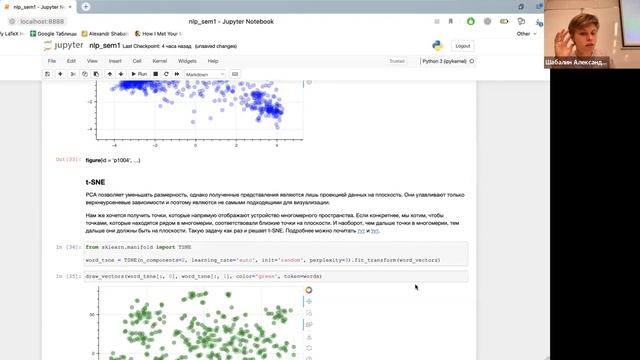Screen dimensions: 640x360
Task: Click the Python 3 (ipykernel) kernel name
Action: click(444, 61)
